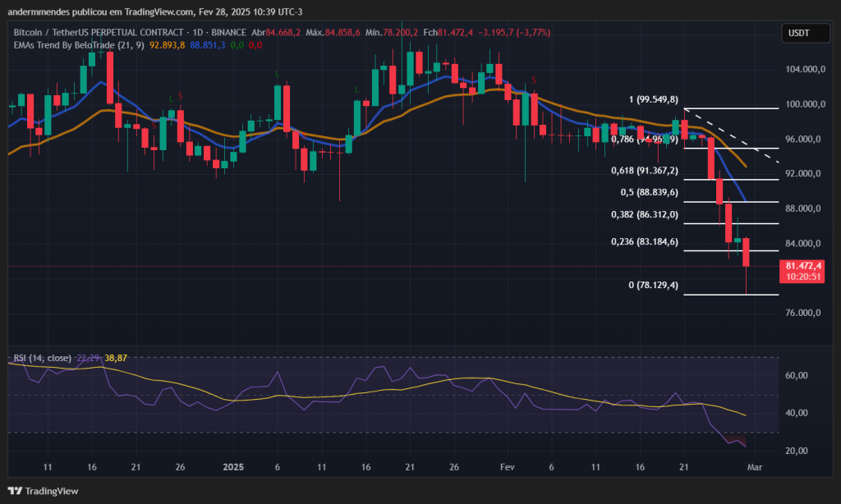This screenshot has height=504, width=841.
Task: Click the EMAs Trend By BeloTrade legend
Action: point(79,45)
